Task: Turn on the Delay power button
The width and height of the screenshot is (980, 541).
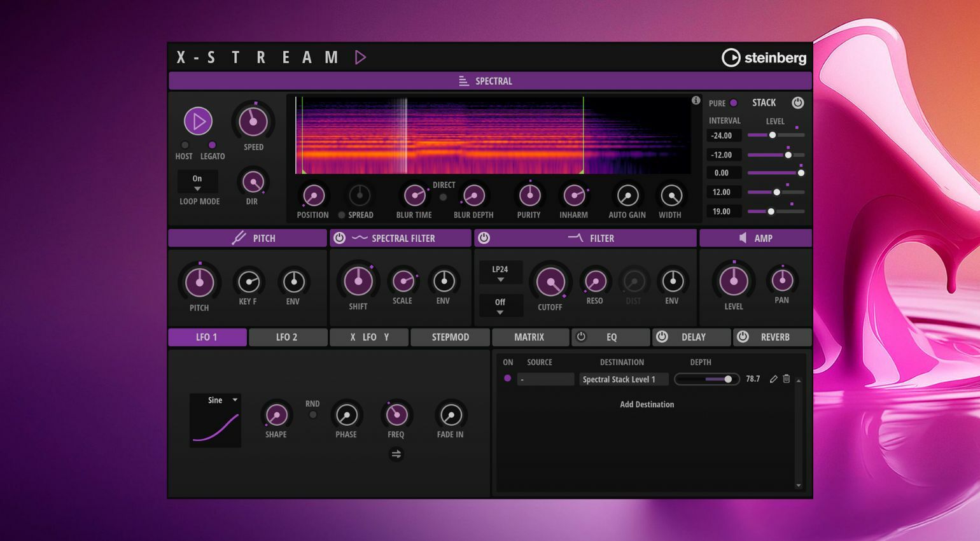Action: (662, 337)
